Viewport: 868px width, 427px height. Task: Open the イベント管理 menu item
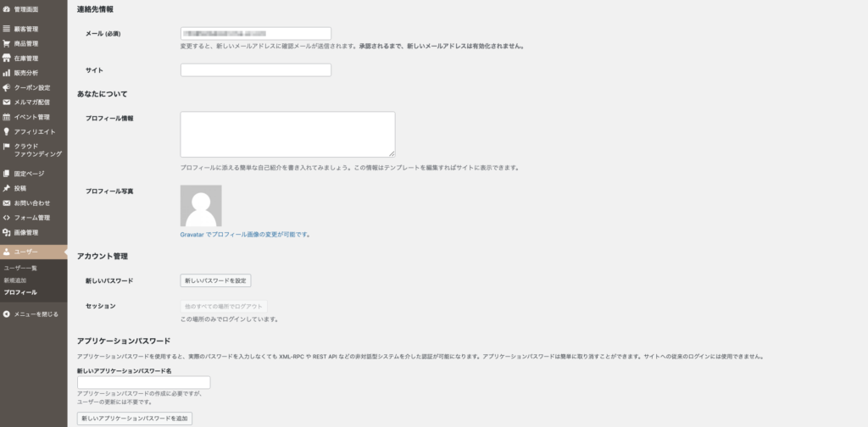31,117
